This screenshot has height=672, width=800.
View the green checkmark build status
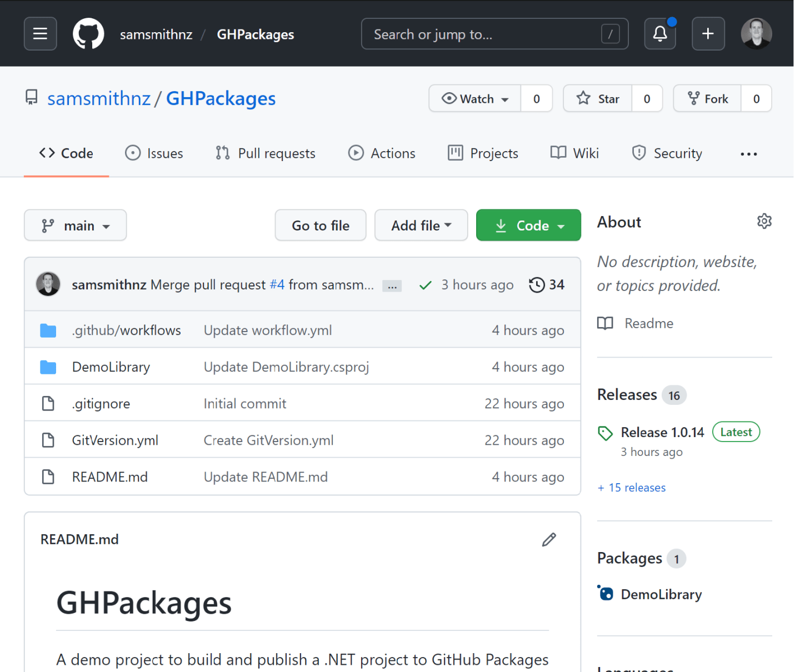tap(426, 285)
